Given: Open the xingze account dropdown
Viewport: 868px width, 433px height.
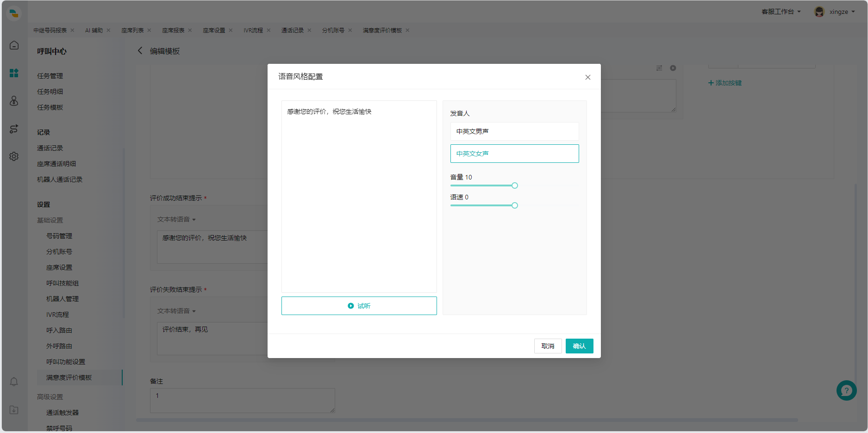Looking at the screenshot, I should point(842,12).
